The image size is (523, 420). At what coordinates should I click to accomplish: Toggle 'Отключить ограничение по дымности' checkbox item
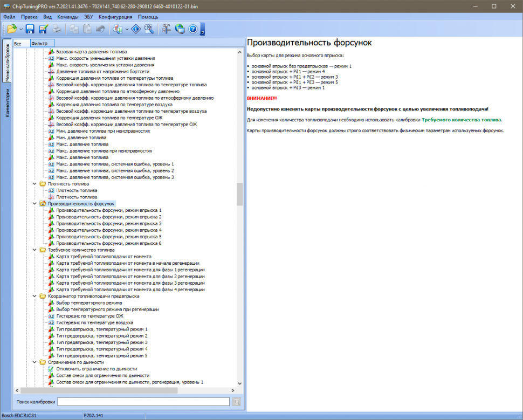(x=93, y=369)
